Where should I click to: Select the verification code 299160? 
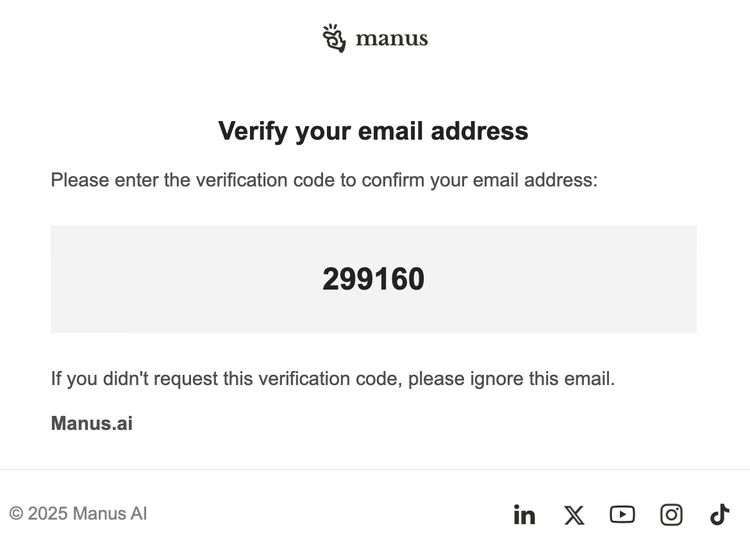click(373, 279)
